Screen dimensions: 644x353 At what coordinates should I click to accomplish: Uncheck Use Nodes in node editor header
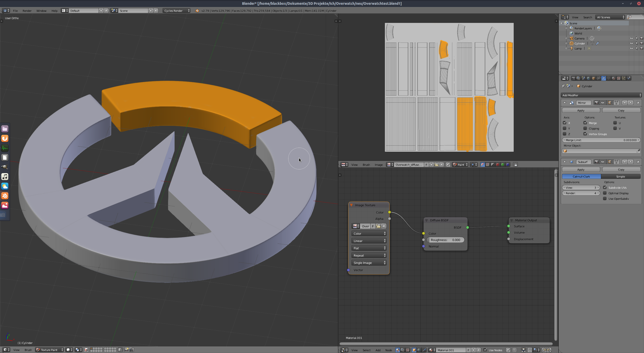485,350
